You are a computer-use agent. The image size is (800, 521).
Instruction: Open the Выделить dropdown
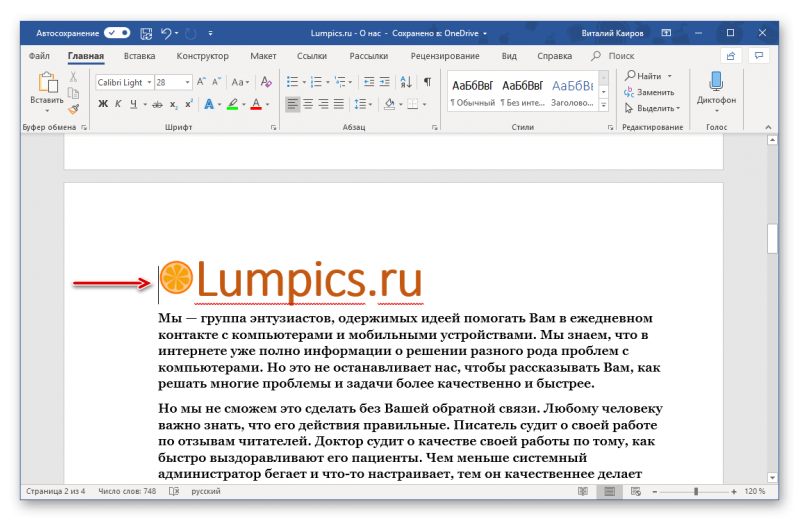point(653,108)
